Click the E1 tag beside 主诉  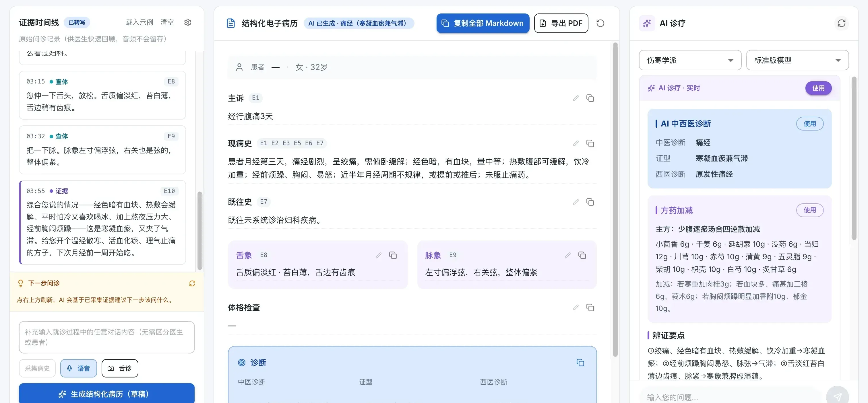click(x=255, y=98)
